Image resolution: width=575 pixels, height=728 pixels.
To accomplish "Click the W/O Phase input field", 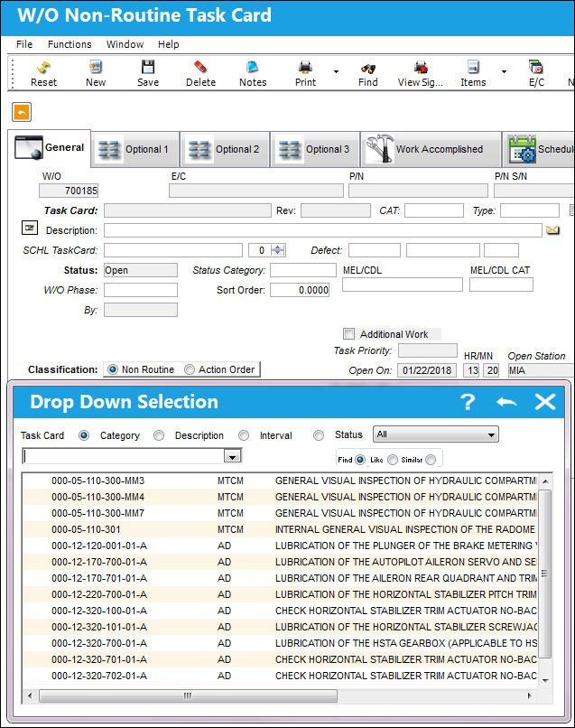I will point(141,290).
